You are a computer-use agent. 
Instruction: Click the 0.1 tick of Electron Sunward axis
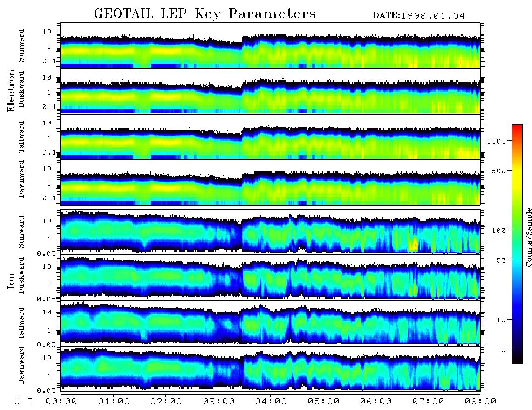click(49, 61)
